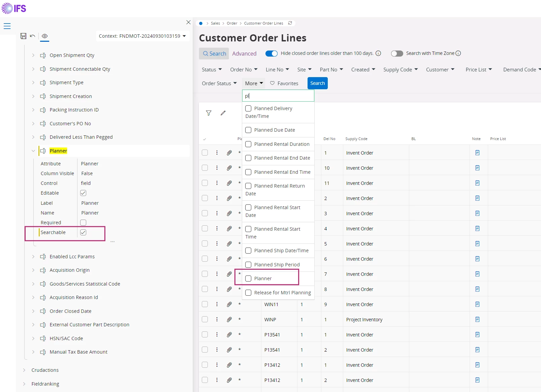Click the filter funnel icon
541x392 pixels.
pyautogui.click(x=209, y=113)
